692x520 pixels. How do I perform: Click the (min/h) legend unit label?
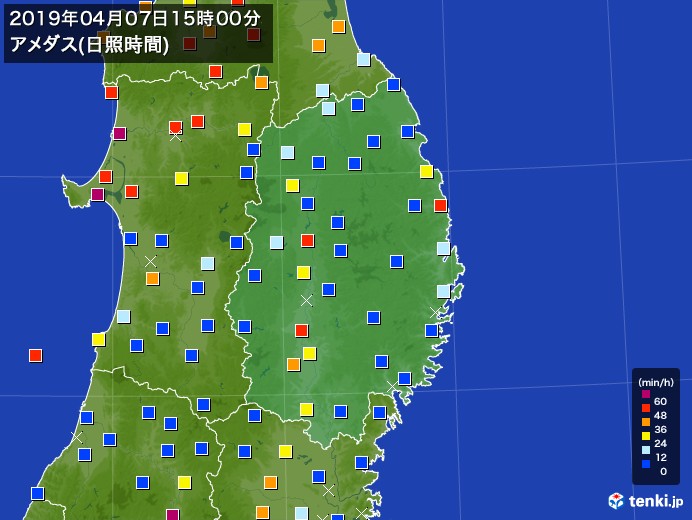(656, 382)
